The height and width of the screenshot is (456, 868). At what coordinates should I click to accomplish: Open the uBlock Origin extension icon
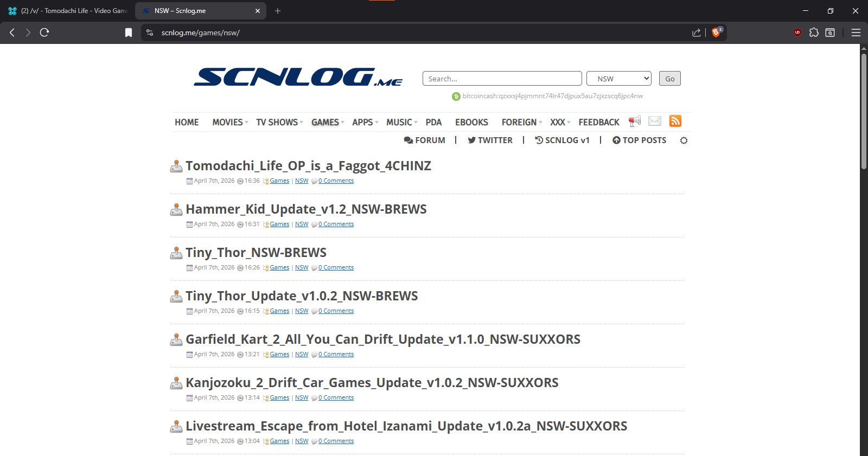(797, 33)
